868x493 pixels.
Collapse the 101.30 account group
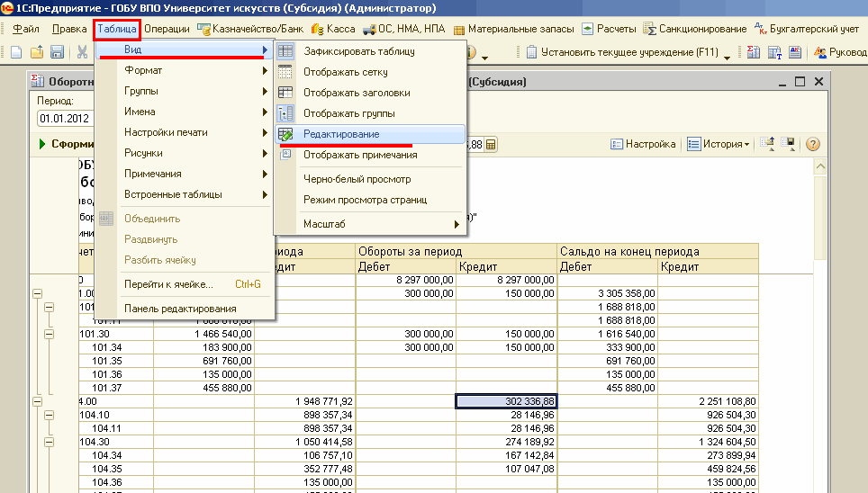50,332
